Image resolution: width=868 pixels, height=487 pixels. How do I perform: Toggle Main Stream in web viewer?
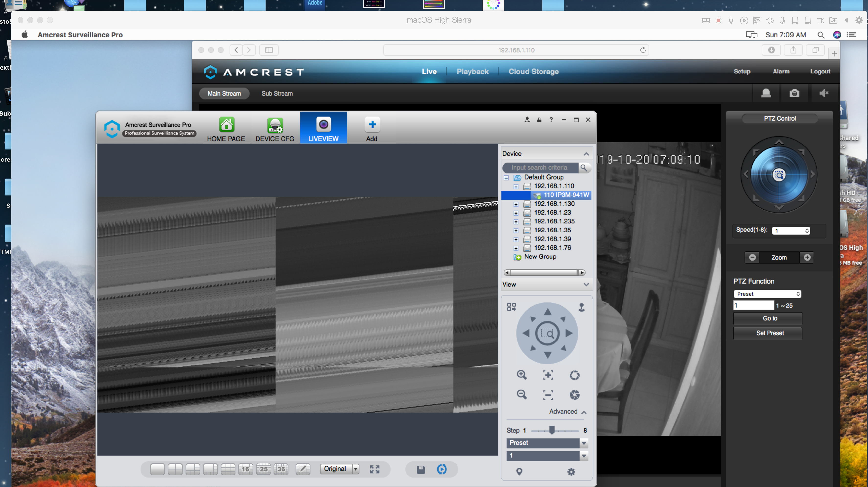click(x=224, y=93)
